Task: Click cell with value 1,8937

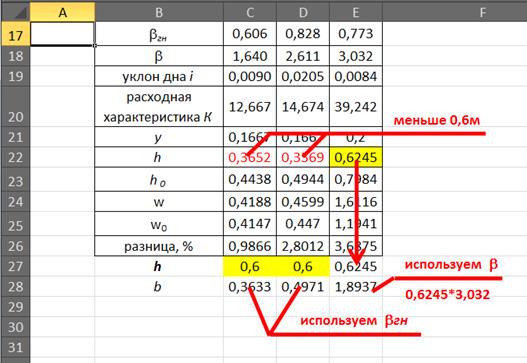Action: (356, 287)
